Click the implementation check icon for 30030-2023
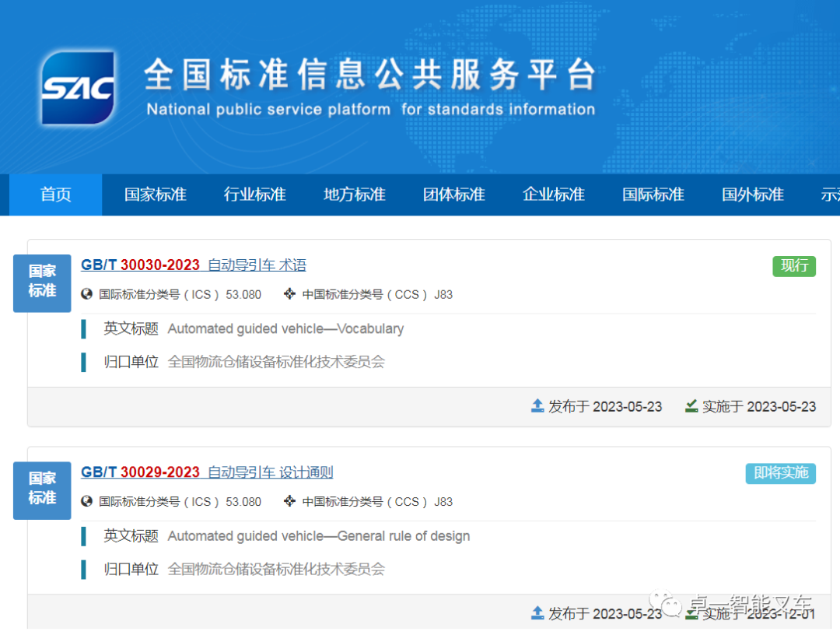840x642 pixels. click(691, 405)
